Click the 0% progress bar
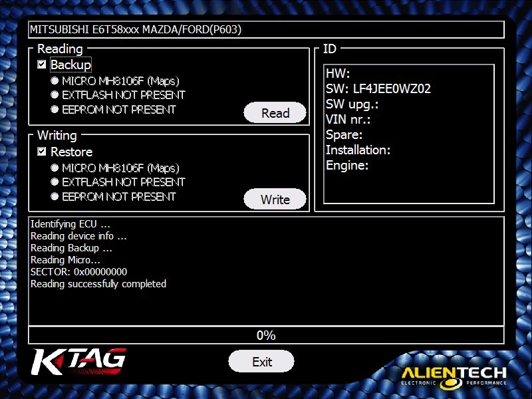The height and width of the screenshot is (399, 532). coord(266,335)
